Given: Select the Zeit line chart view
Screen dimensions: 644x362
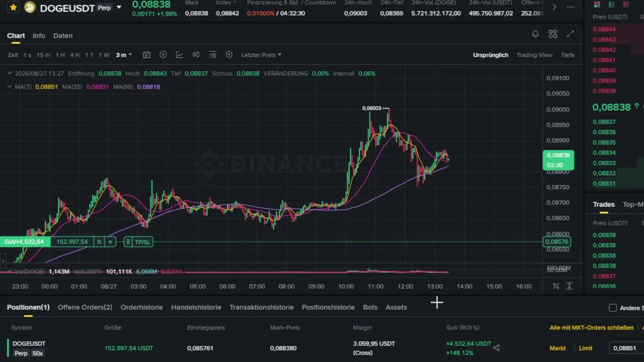Looking at the screenshot, I should coord(13,55).
